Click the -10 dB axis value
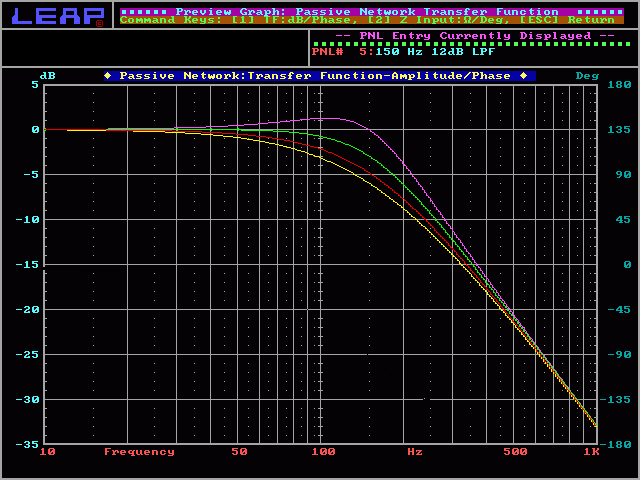The width and height of the screenshot is (640, 480). tap(27, 220)
